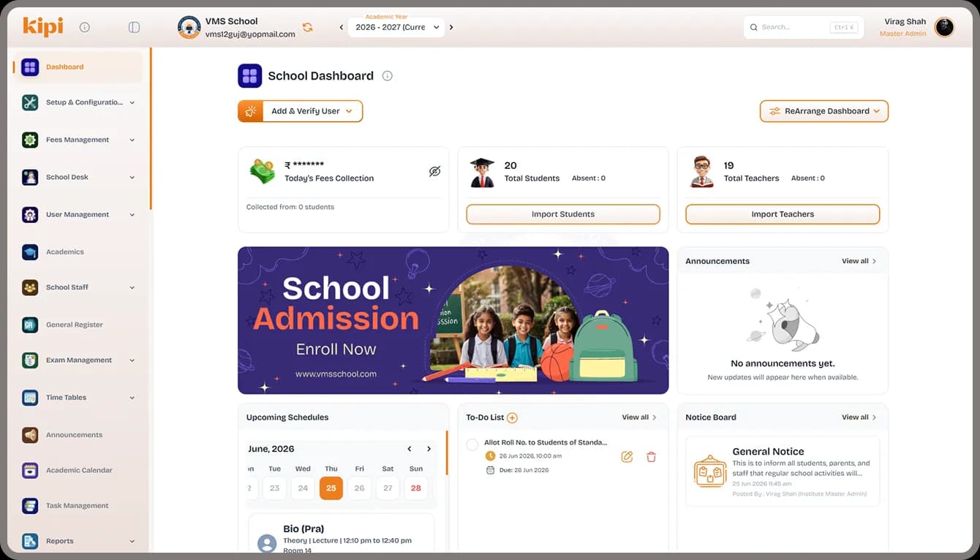
Task: Click in the Search input field
Action: pos(803,27)
